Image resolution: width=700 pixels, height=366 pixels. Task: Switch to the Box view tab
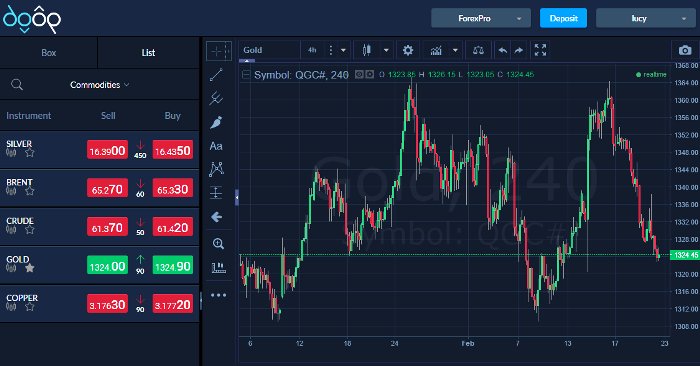49,53
